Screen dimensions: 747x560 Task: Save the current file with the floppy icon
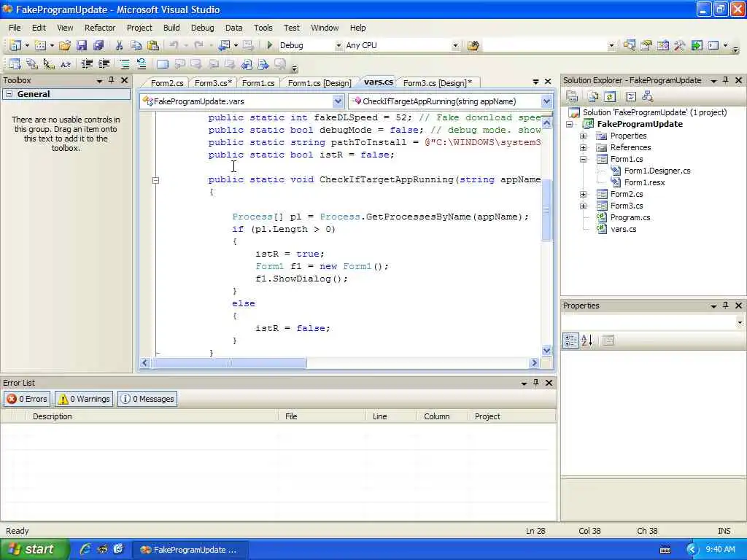(82, 45)
